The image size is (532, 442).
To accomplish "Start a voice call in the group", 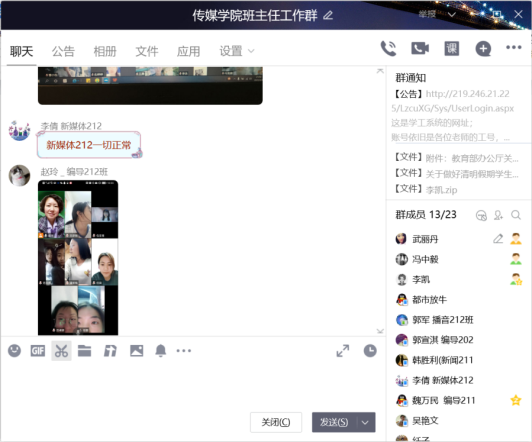I will 388,49.
